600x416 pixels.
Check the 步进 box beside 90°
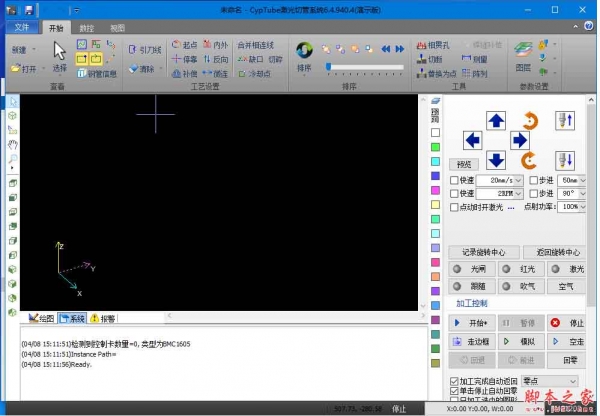coord(533,193)
